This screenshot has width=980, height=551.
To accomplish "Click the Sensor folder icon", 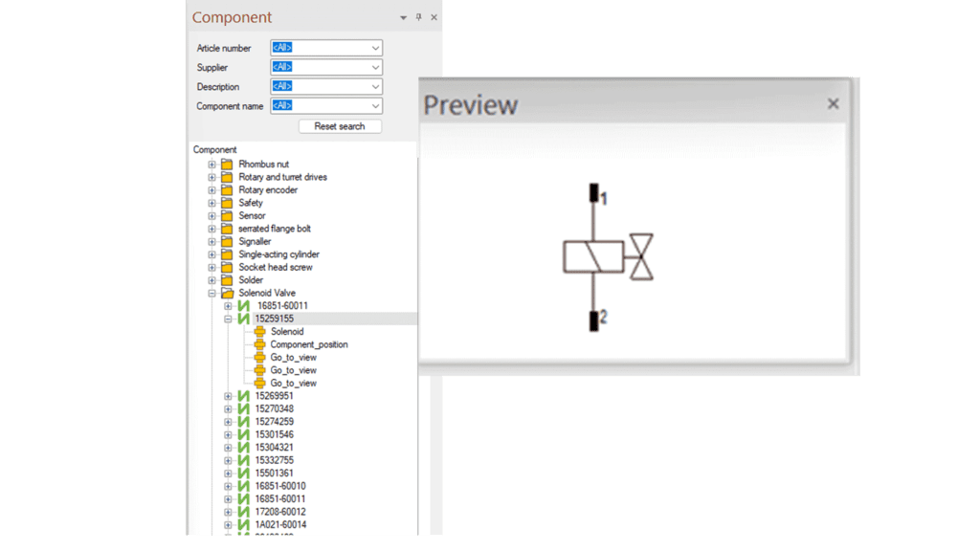I will coord(227,216).
